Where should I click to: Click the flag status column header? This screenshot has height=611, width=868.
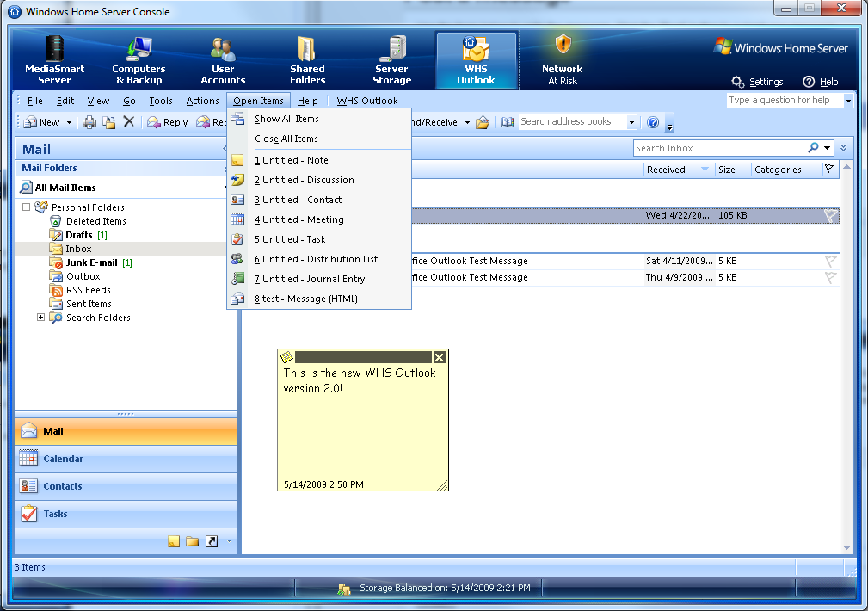tap(829, 170)
